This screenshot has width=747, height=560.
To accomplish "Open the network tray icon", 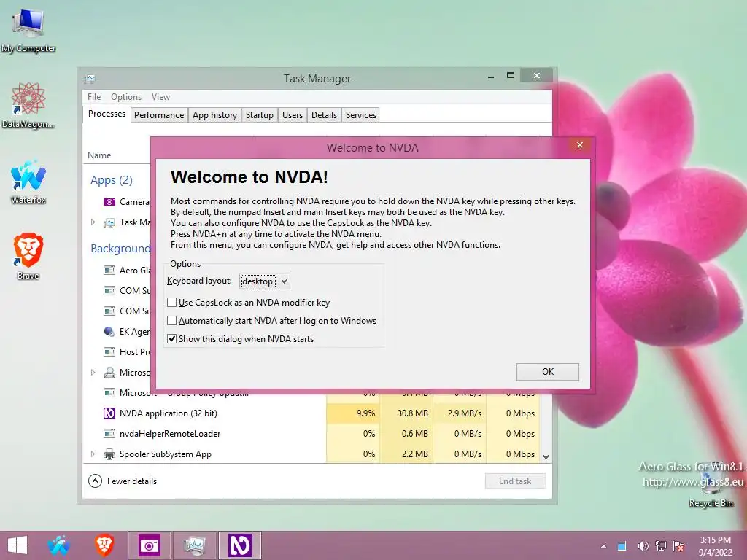I will click(661, 546).
